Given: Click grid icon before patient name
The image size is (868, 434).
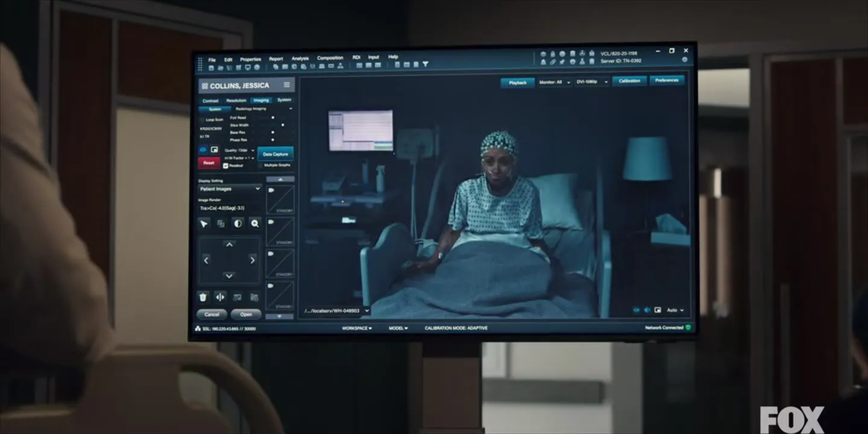Looking at the screenshot, I should 204,86.
